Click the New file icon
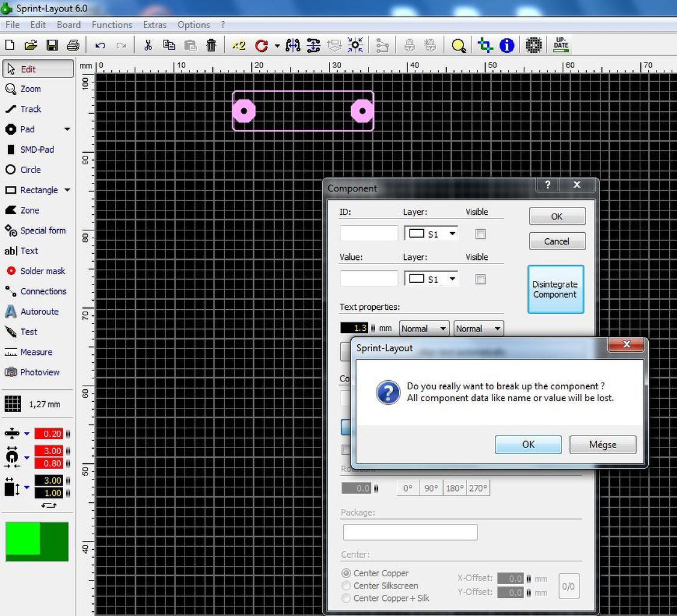 coord(10,45)
